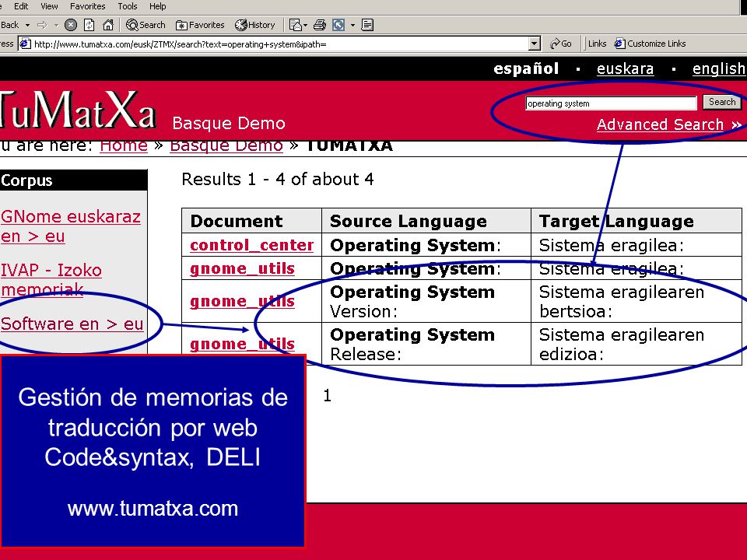This screenshot has height=560, width=747.
Task: Click the page number 1
Action: pyautogui.click(x=327, y=396)
